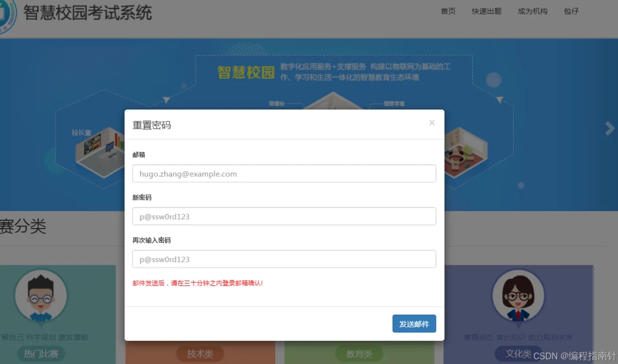Click the 发送邮件 button
Image resolution: width=618 pixels, height=364 pixels.
pyautogui.click(x=414, y=323)
